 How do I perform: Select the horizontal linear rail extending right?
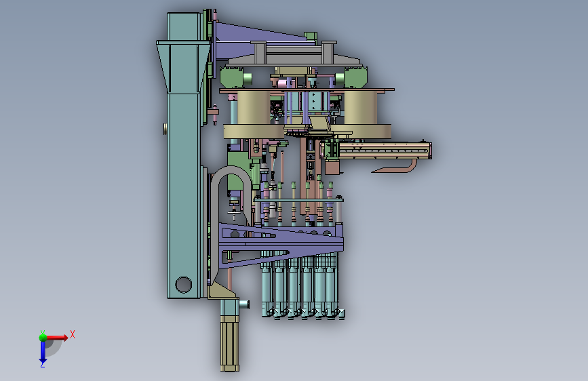[x=385, y=151]
